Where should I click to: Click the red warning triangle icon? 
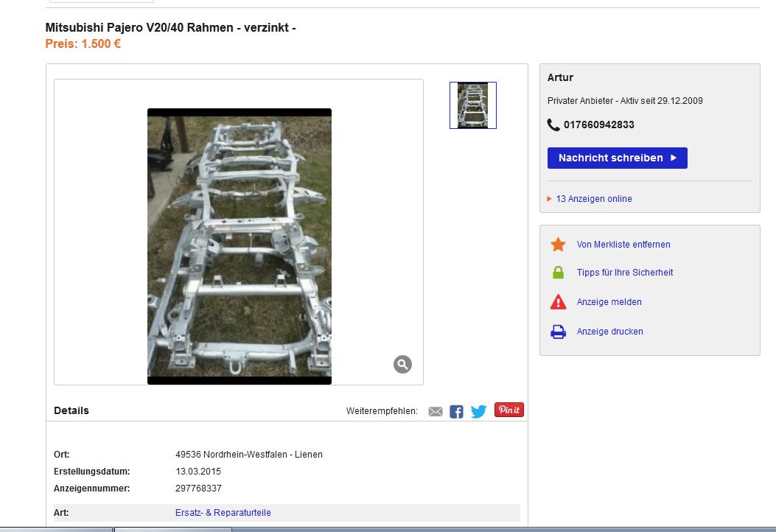[559, 302]
